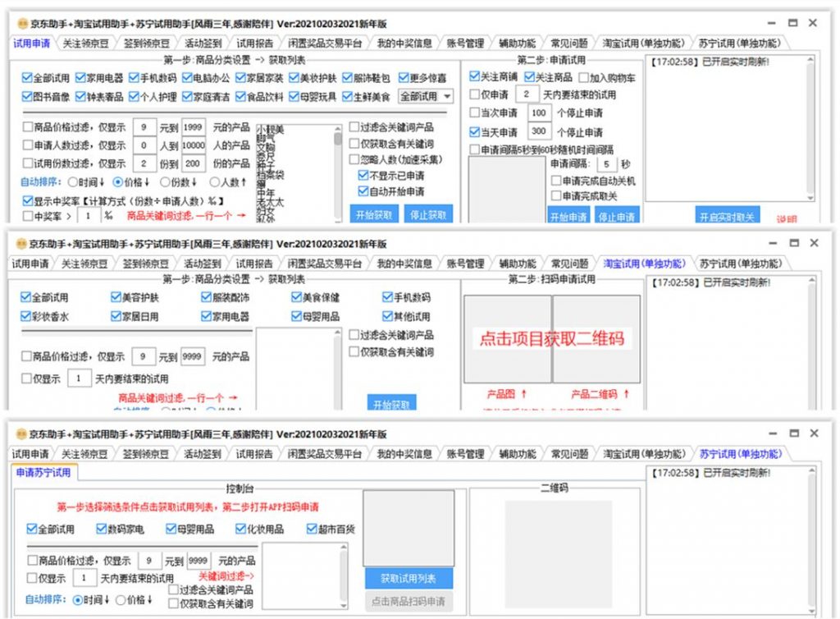Disable 自动开始申请 checkbox

[x=363, y=191]
